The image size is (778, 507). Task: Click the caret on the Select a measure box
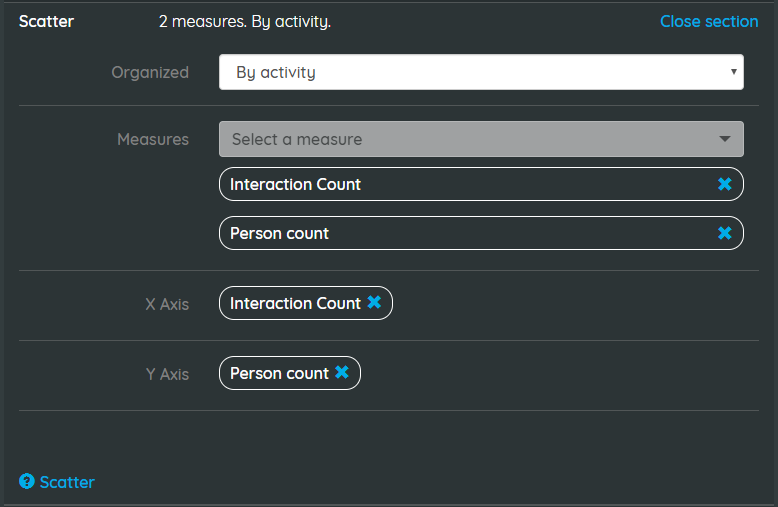724,139
